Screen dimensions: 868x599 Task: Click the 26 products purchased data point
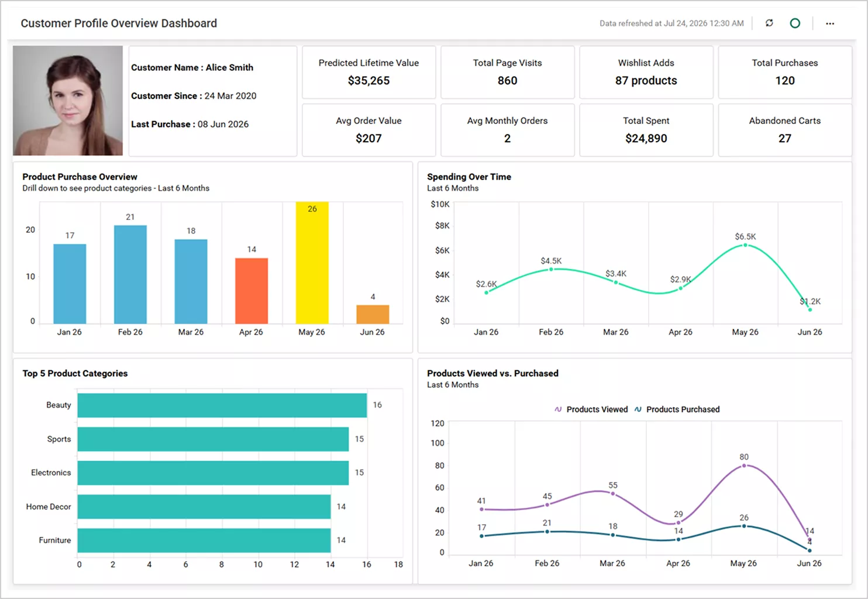point(744,526)
